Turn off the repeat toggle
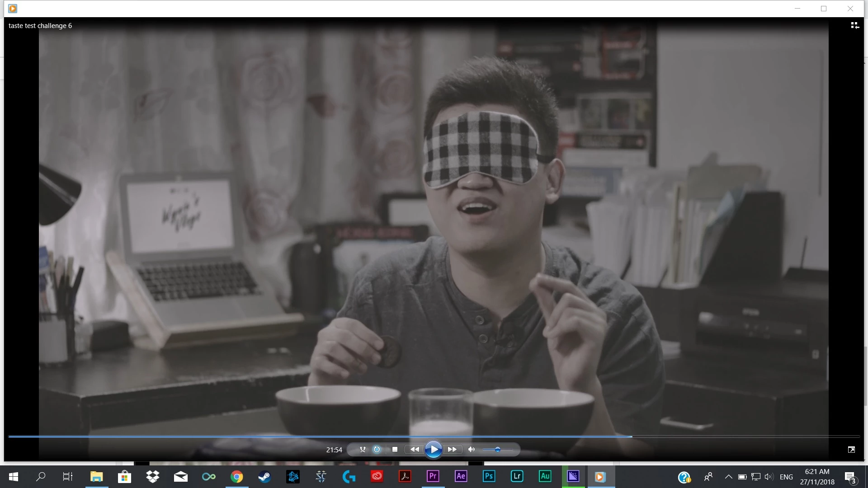 377,450
